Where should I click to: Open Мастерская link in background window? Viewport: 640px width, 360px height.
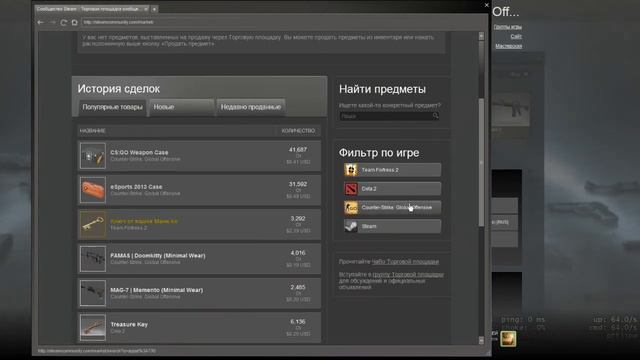[509, 46]
